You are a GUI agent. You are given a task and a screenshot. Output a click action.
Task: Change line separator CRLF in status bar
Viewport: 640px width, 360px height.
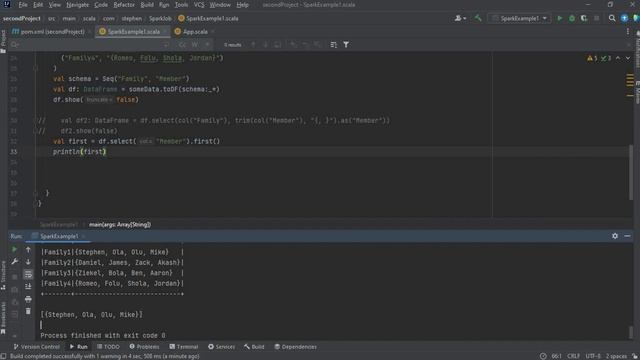pyautogui.click(x=573, y=356)
